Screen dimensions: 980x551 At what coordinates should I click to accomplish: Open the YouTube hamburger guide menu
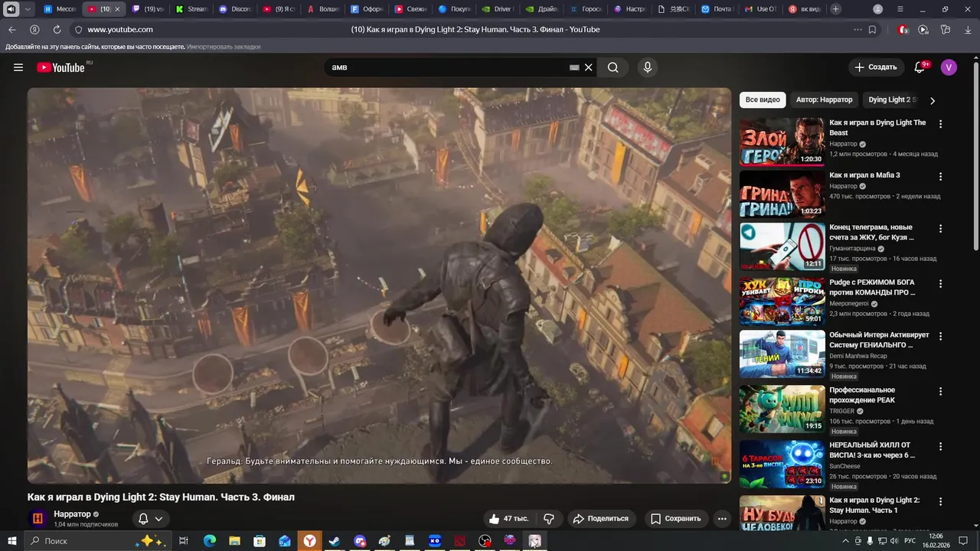click(x=18, y=67)
